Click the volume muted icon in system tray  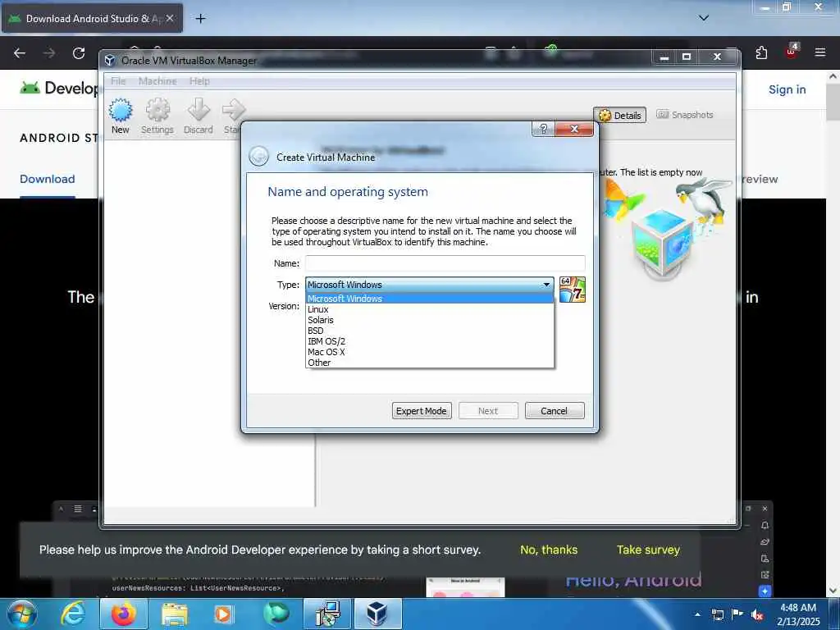click(757, 615)
